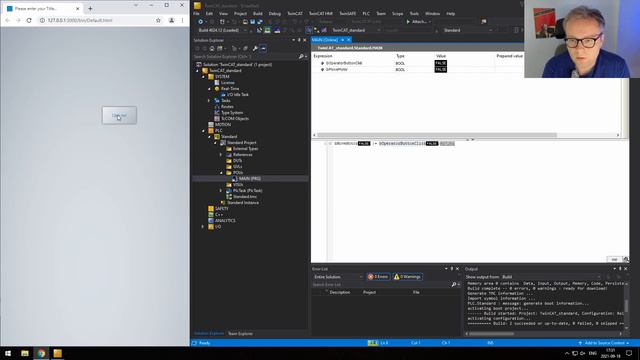
Task: Open the TwinCAT menu
Action: click(295, 13)
